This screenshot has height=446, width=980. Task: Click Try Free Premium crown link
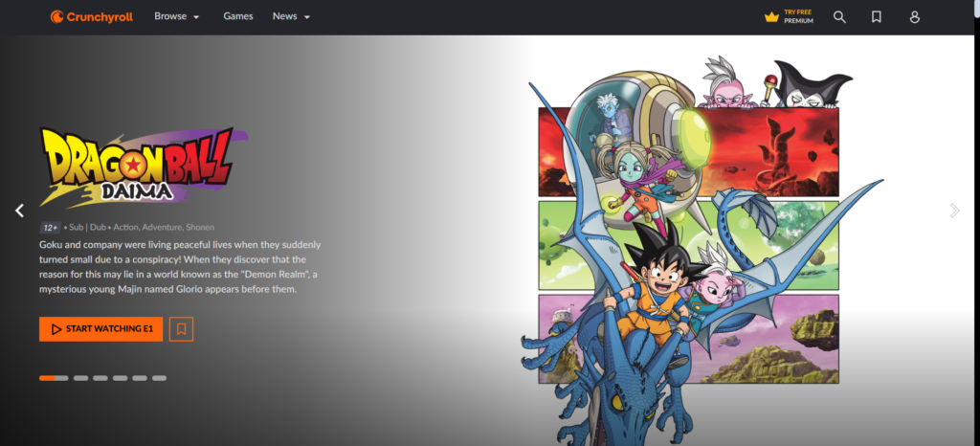(x=789, y=17)
